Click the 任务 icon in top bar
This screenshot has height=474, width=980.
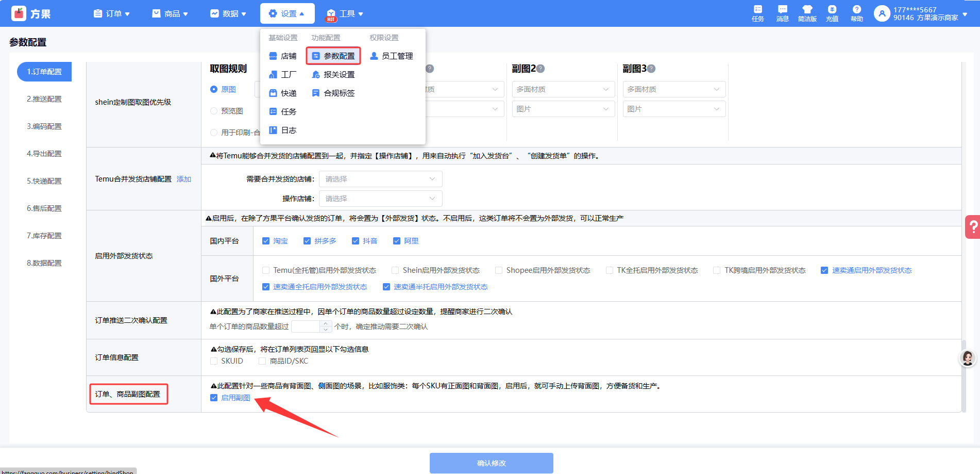click(x=757, y=13)
